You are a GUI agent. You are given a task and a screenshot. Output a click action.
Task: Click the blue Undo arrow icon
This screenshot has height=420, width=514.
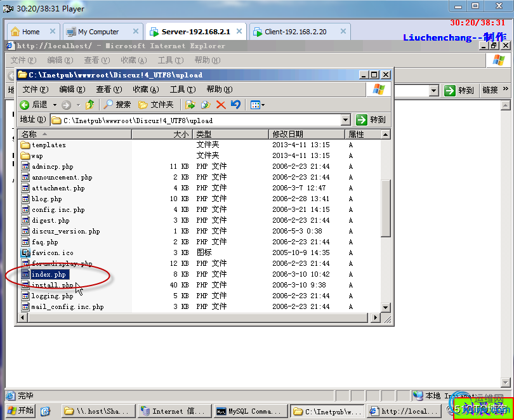click(235, 105)
